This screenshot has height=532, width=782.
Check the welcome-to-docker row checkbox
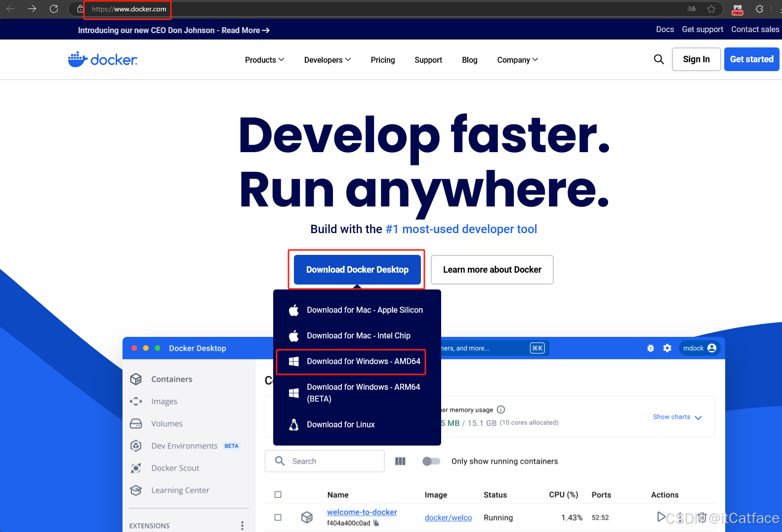click(x=278, y=517)
